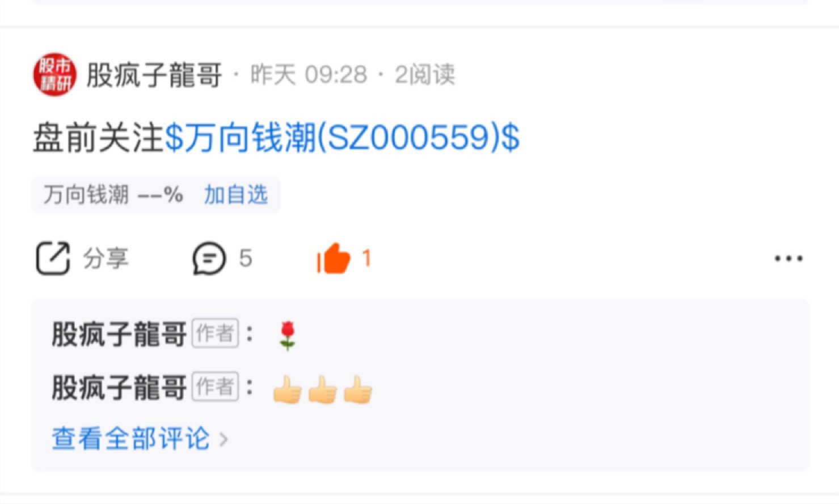Tap the share arrow icon
The width and height of the screenshot is (839, 504).
53,259
